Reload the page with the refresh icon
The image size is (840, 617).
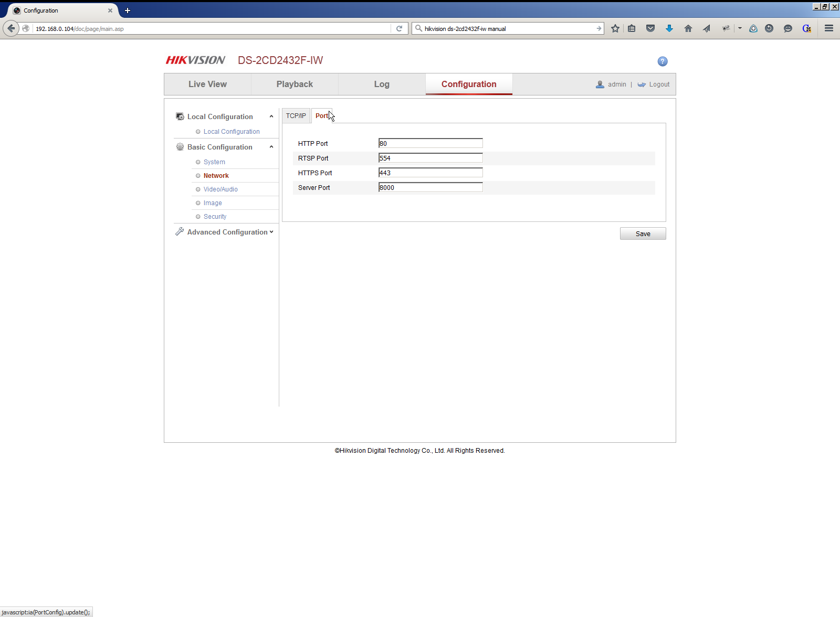click(x=399, y=28)
